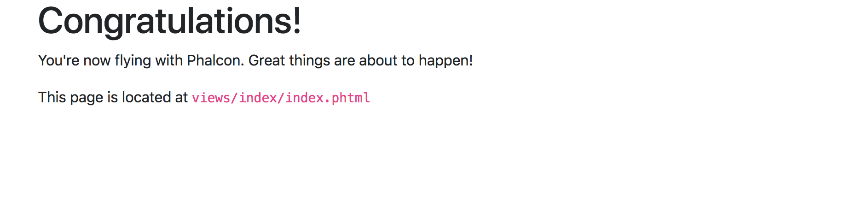
Task: Click the word 'flying' in the paragraph
Action: (133, 60)
